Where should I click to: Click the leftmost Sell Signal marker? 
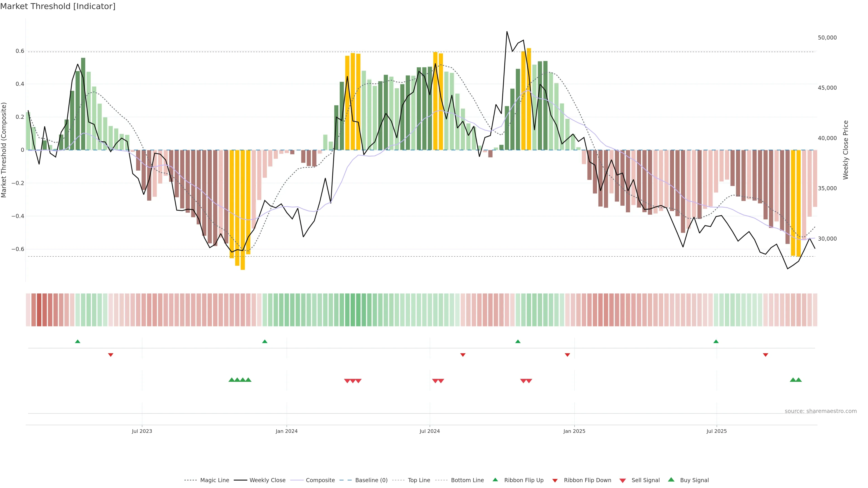point(347,381)
